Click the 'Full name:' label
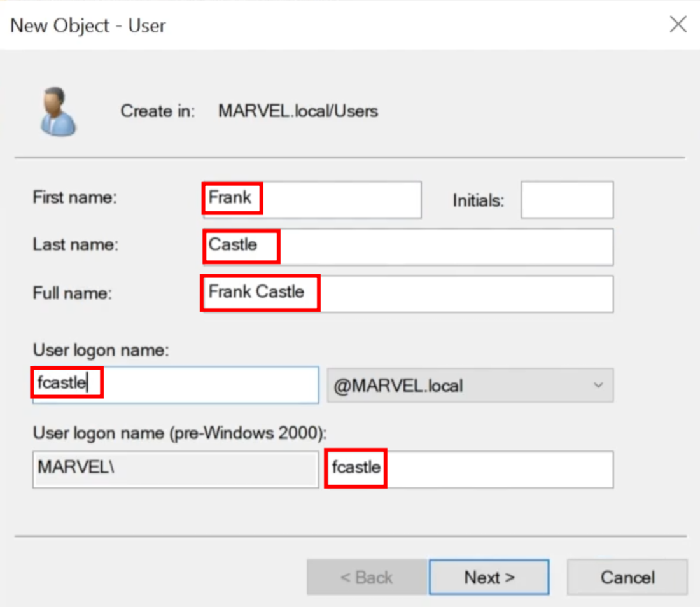The width and height of the screenshot is (700, 607). tap(72, 293)
